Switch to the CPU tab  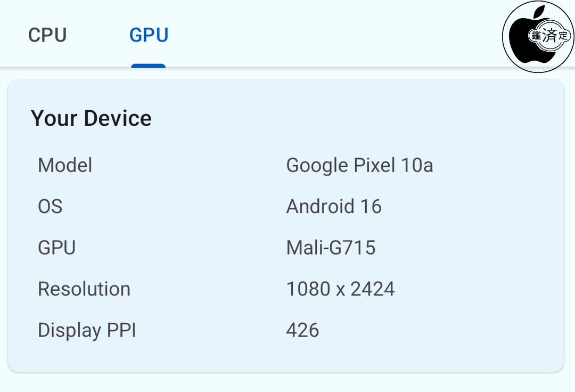[x=47, y=35]
